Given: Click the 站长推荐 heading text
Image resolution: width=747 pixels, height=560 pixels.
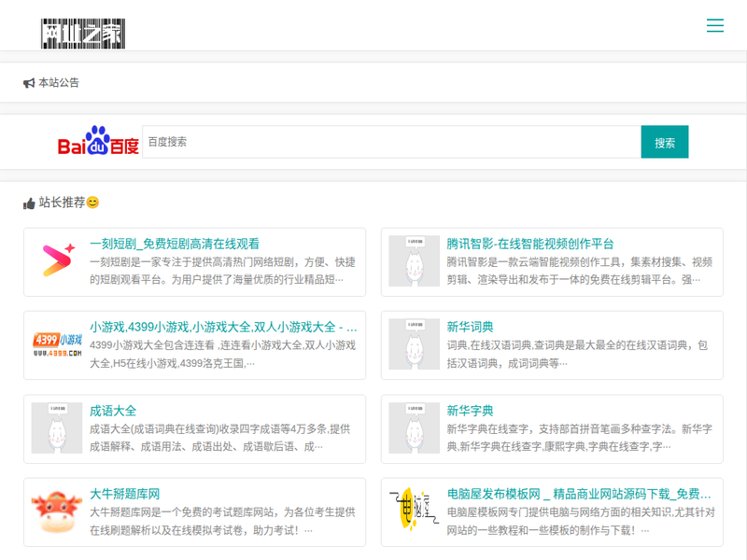Looking at the screenshot, I should 62,203.
